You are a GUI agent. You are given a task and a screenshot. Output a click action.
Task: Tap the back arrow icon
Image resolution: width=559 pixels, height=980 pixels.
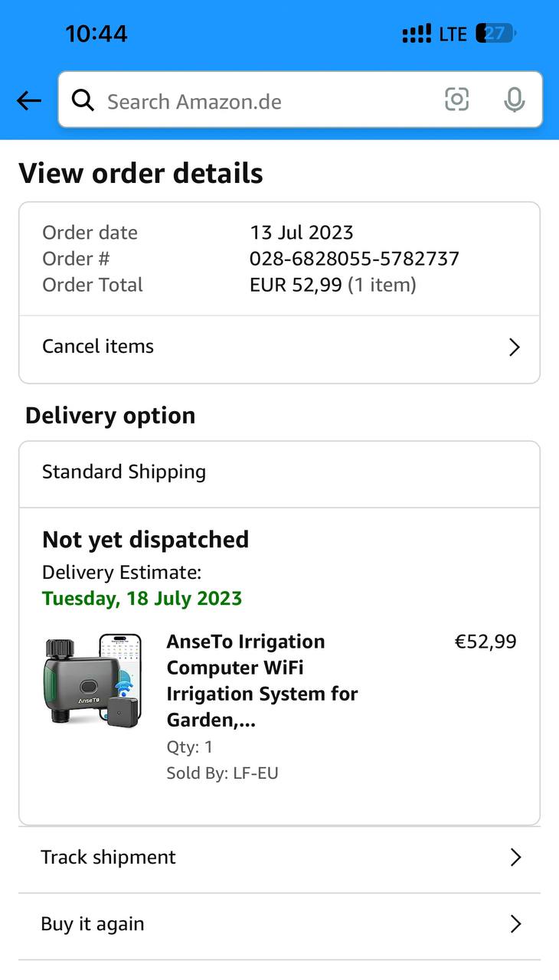28,100
